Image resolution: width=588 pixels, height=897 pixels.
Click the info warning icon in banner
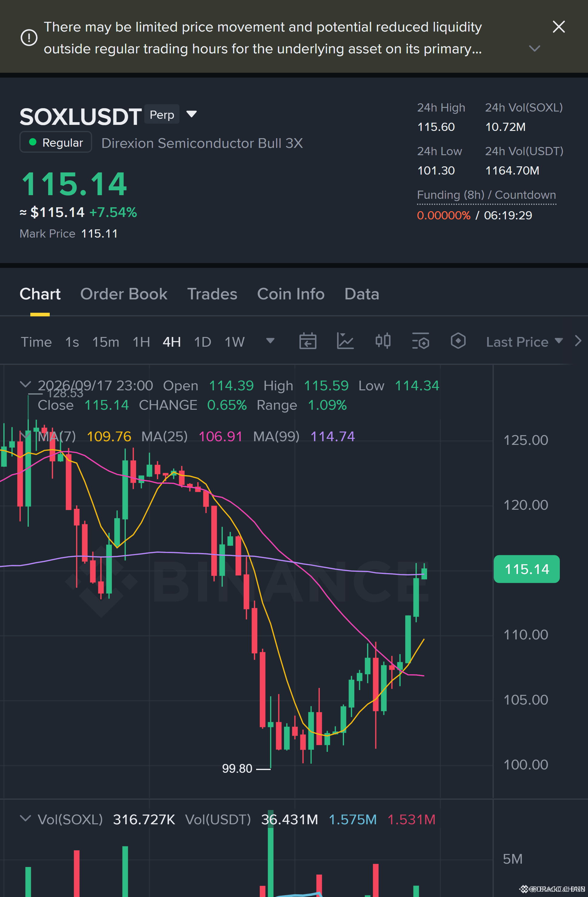pyautogui.click(x=29, y=37)
